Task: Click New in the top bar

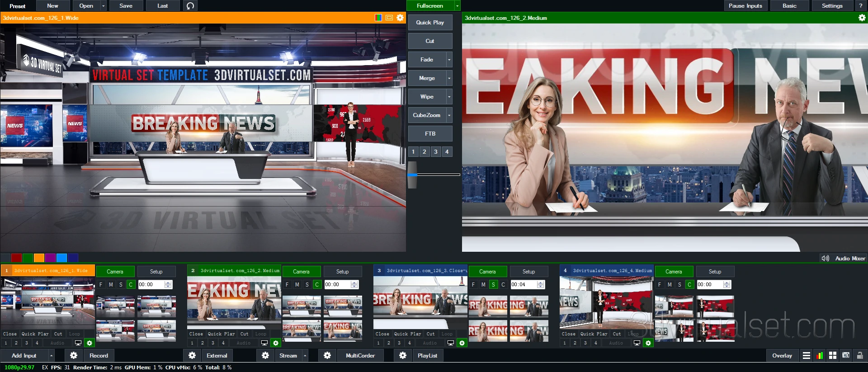Action: point(52,6)
